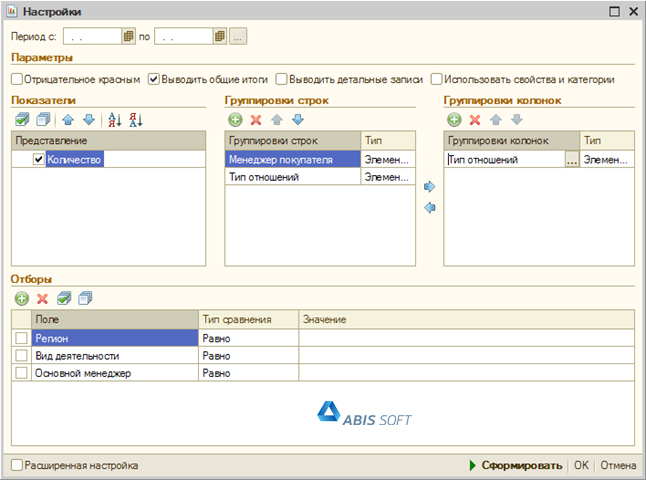
Task: Select Количество indicator row
Action: [109, 159]
